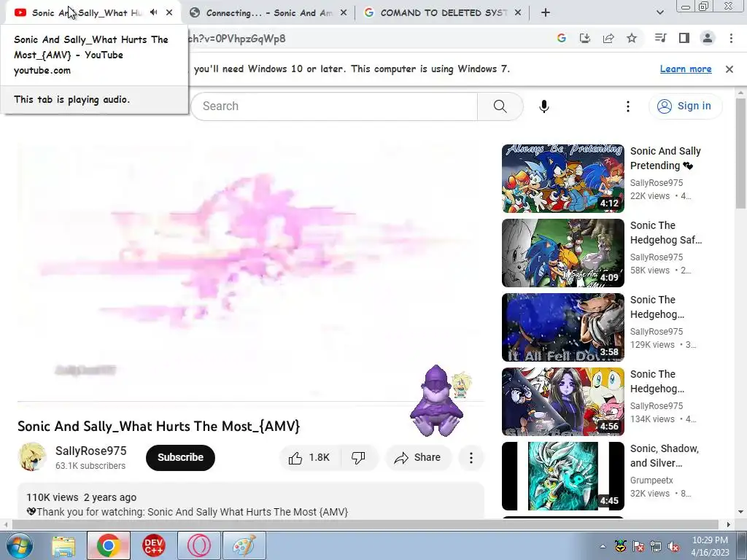Open Sonic And Sally Pretending video title
Image resolution: width=747 pixels, height=560 pixels.
(665, 158)
